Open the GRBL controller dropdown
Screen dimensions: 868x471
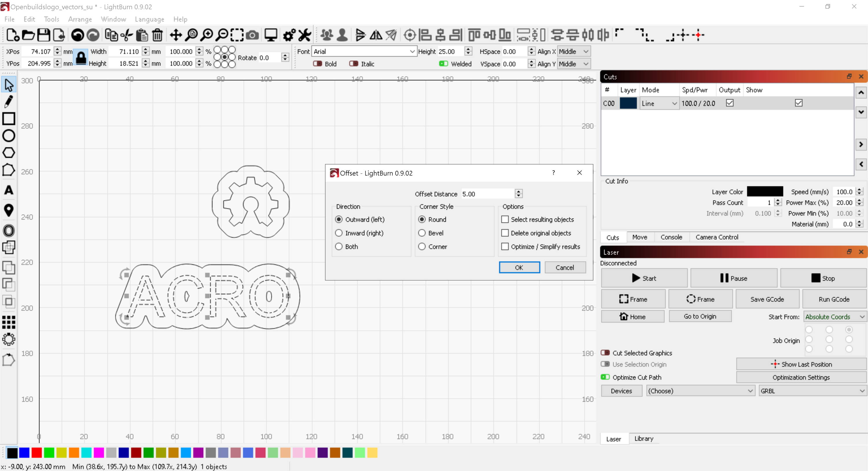pyautogui.click(x=812, y=391)
